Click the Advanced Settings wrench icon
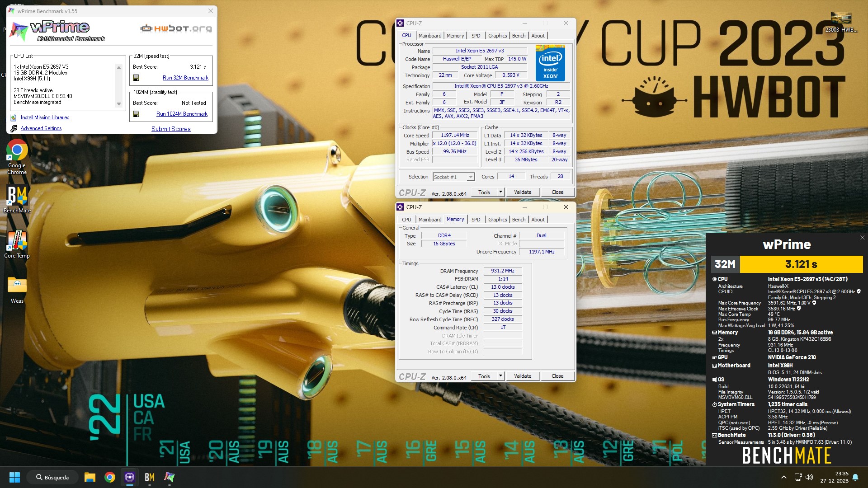The image size is (868, 488). point(14,129)
